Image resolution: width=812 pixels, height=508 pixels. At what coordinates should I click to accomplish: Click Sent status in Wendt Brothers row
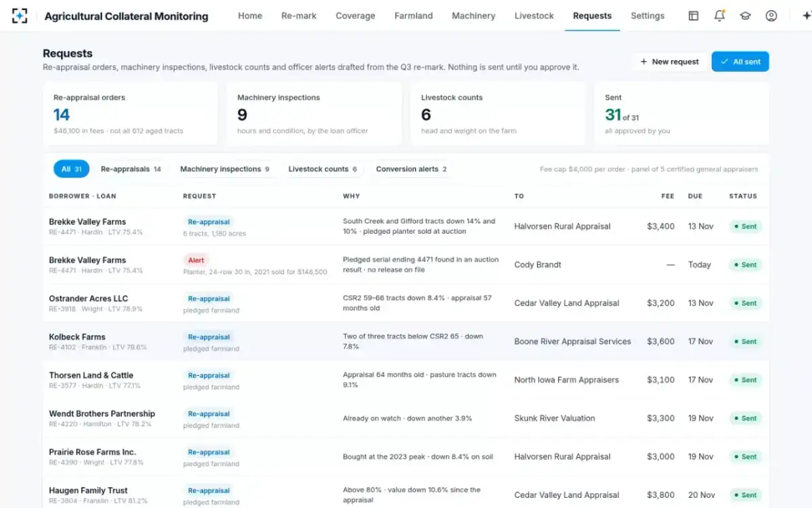pyautogui.click(x=745, y=419)
